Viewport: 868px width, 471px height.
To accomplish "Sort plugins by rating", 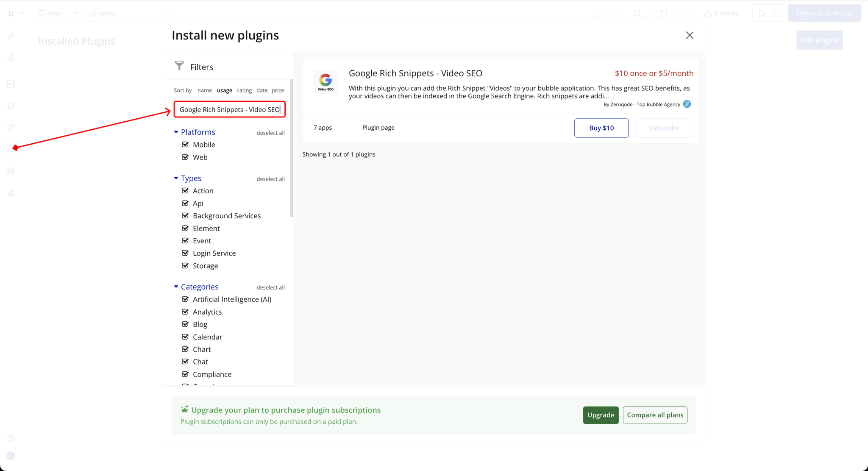I will [244, 90].
